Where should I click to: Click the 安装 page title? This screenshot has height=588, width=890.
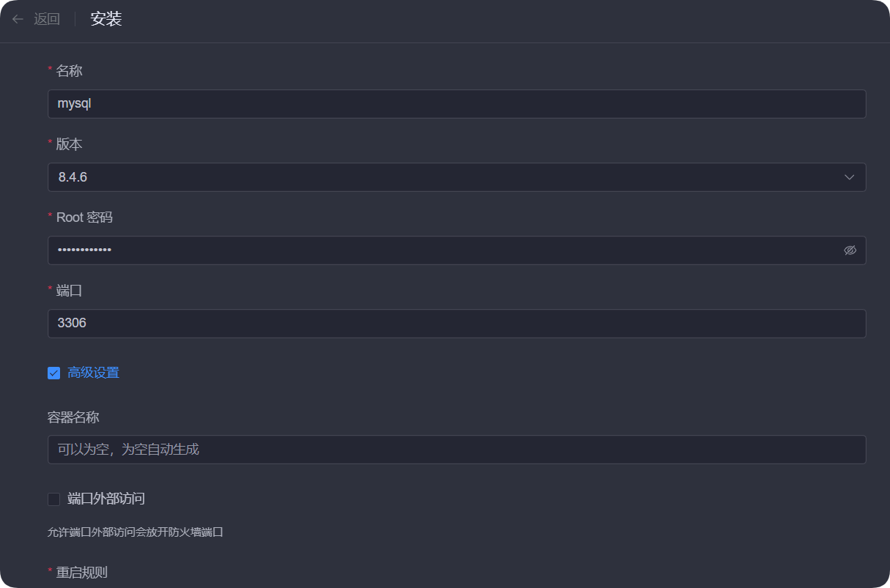(x=106, y=20)
